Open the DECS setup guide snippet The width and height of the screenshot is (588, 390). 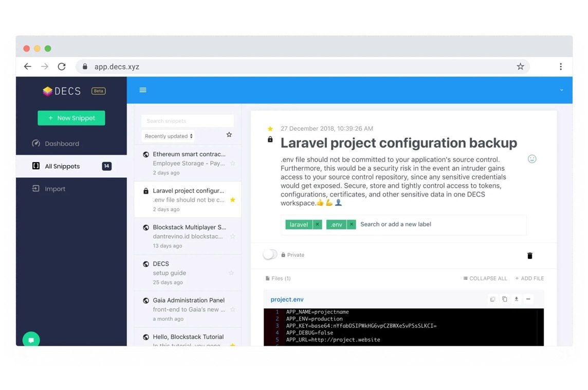pos(188,273)
